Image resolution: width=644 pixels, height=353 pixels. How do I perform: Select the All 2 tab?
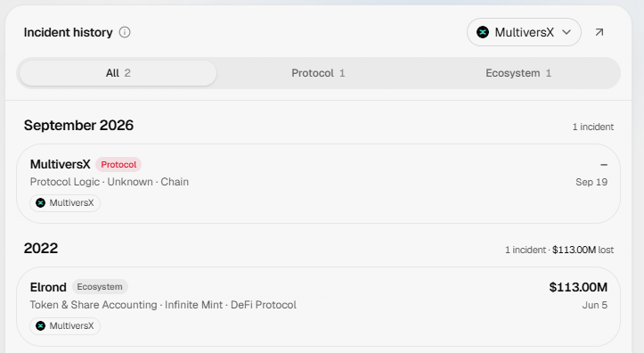(118, 73)
